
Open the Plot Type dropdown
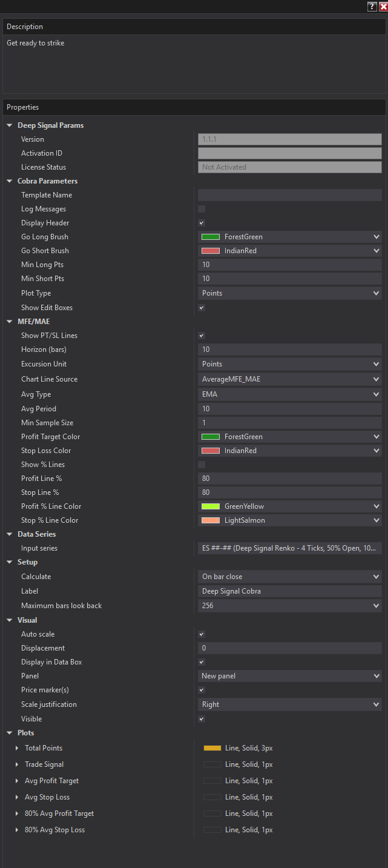click(289, 293)
